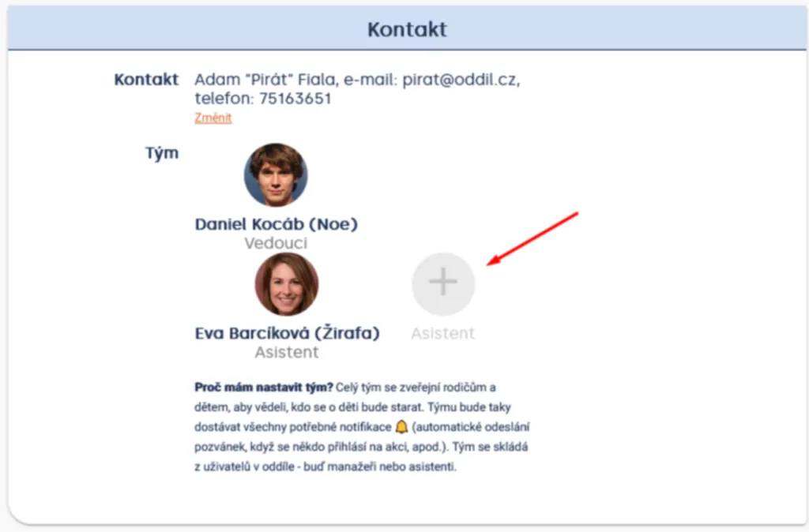The height and width of the screenshot is (532, 809).
Task: Click the phone number 75163651
Action: click(x=295, y=99)
